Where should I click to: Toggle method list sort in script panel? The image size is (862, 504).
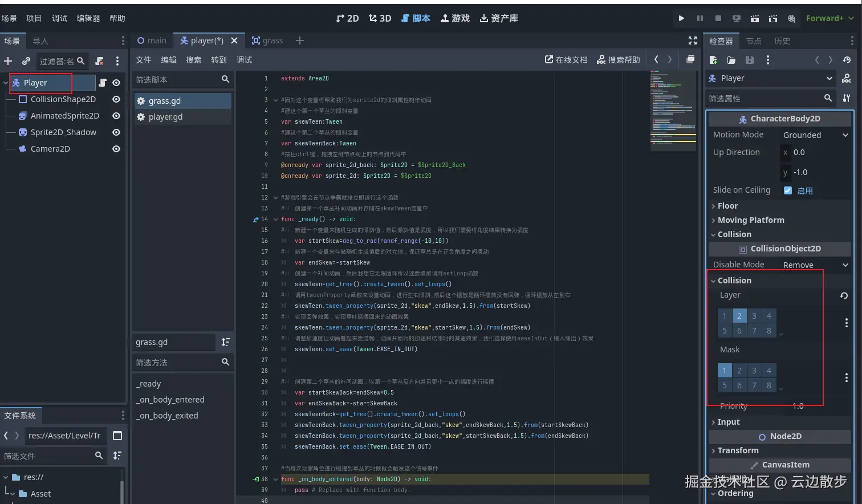pos(226,342)
